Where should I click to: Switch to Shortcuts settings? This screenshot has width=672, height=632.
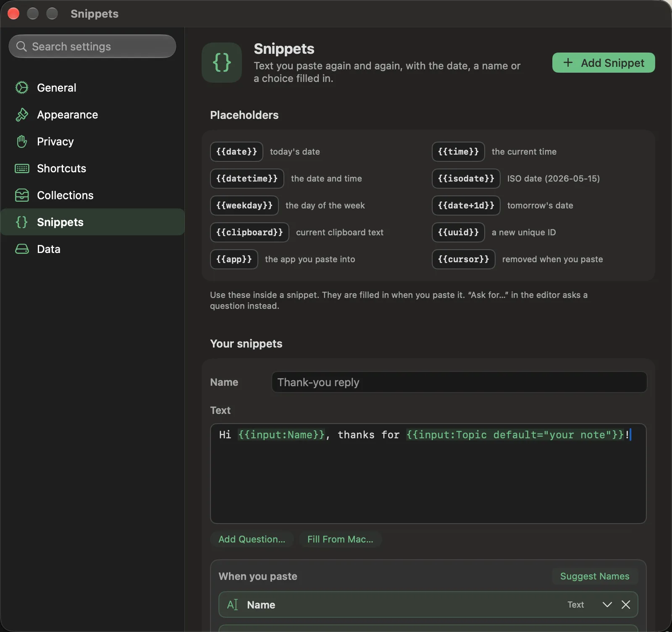point(92,169)
